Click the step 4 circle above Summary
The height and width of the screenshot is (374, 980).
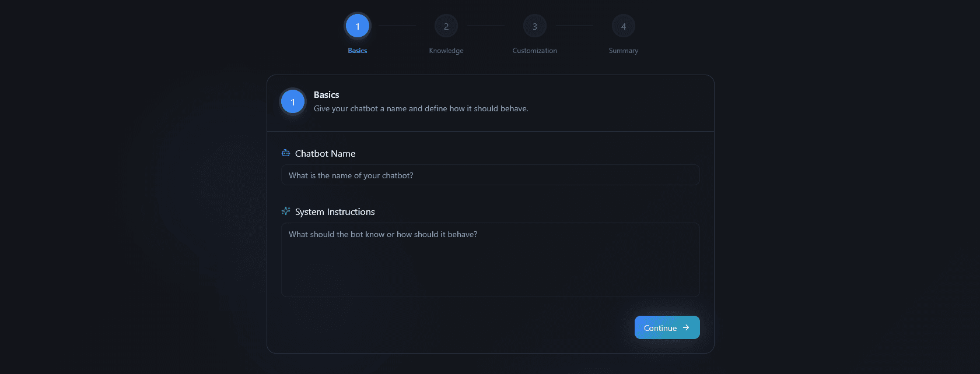coord(623,26)
